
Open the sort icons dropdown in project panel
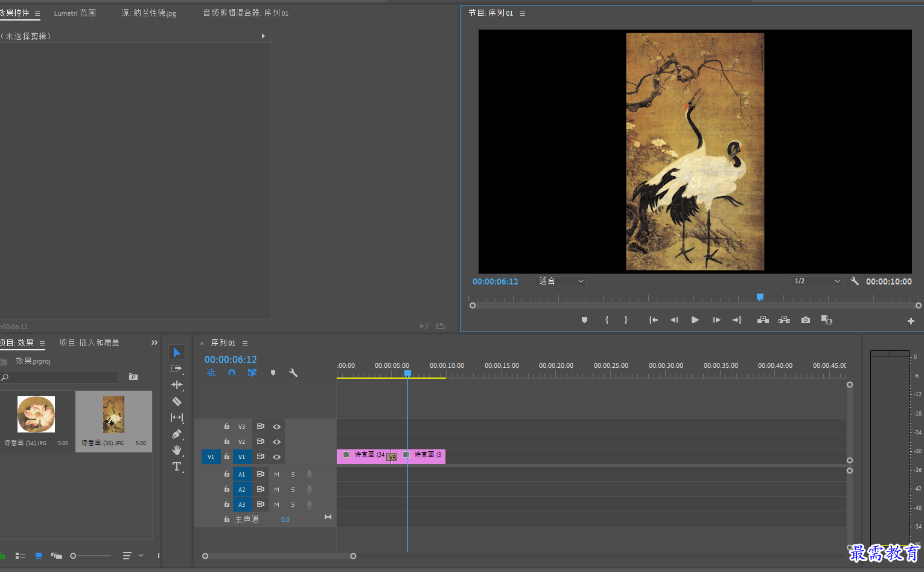click(x=133, y=556)
